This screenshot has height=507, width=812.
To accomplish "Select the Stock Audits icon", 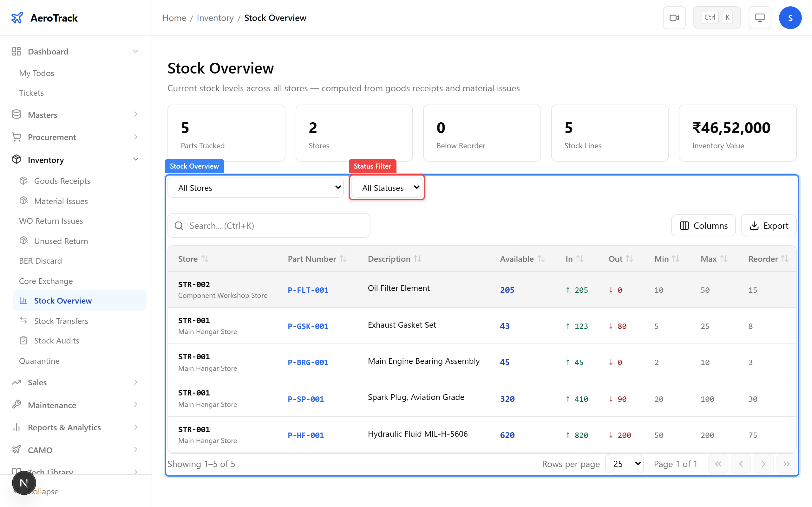I will pos(23,340).
